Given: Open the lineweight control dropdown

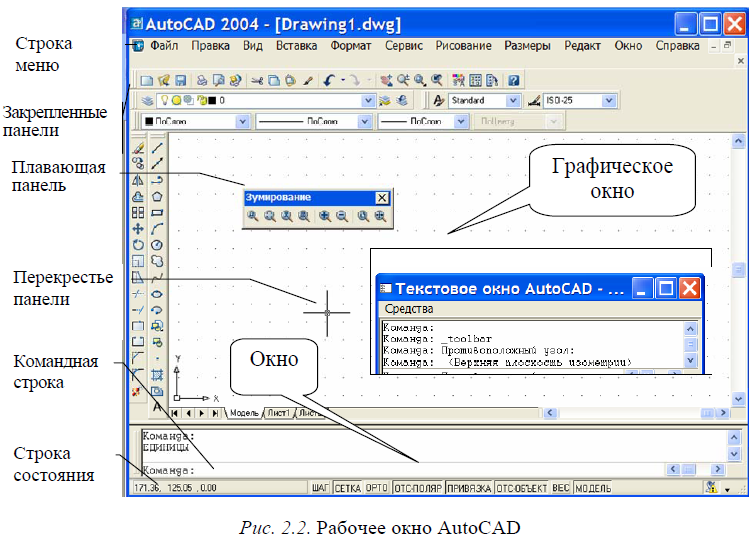Looking at the screenshot, I should click(461, 121).
